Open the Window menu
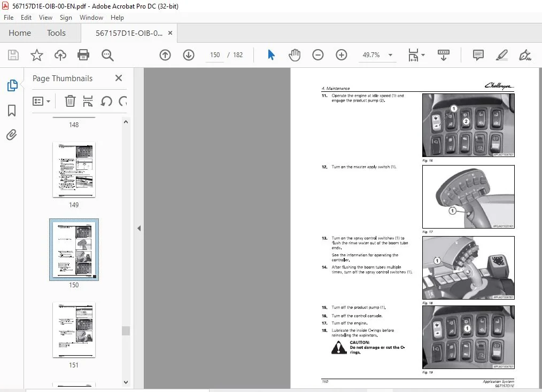The height and width of the screenshot is (392, 542). click(x=91, y=18)
